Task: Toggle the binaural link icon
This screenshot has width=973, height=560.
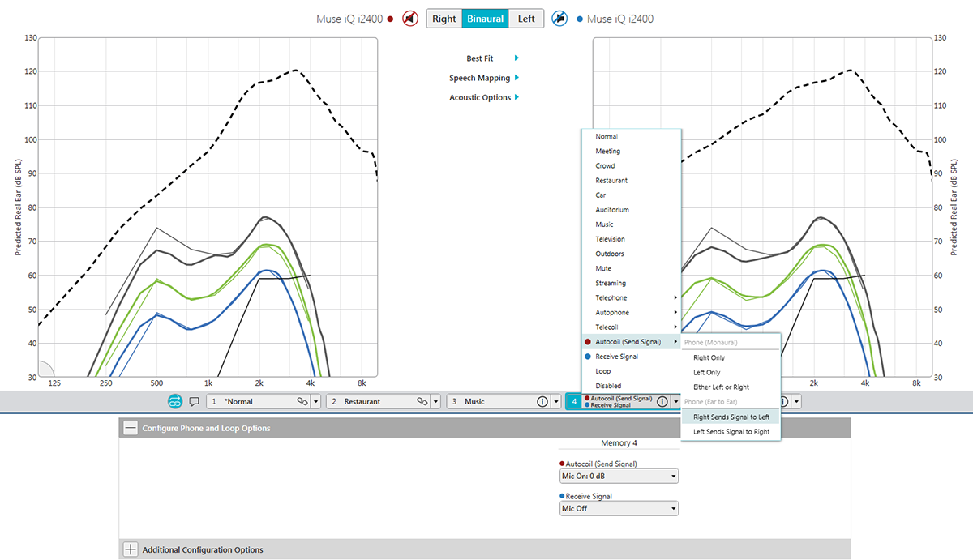Action: (x=176, y=401)
